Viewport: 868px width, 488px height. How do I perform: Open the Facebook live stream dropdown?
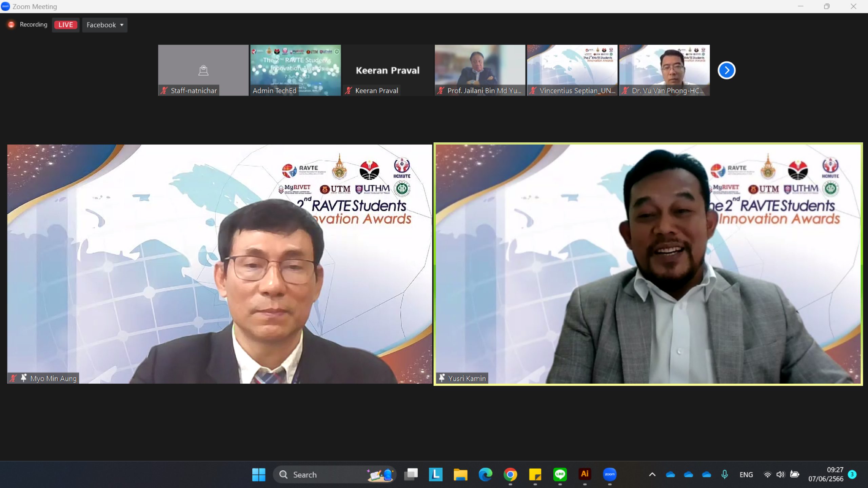tap(105, 25)
